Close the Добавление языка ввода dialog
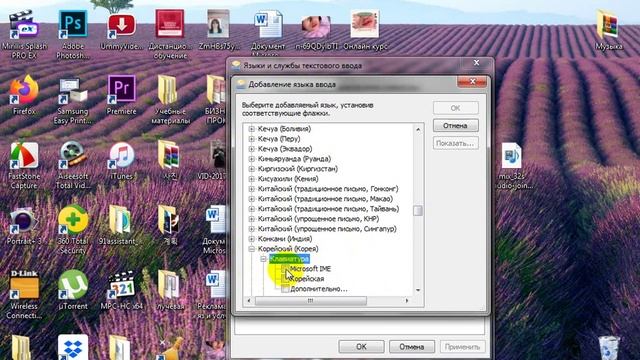The height and width of the screenshot is (360, 640). pyautogui.click(x=472, y=82)
